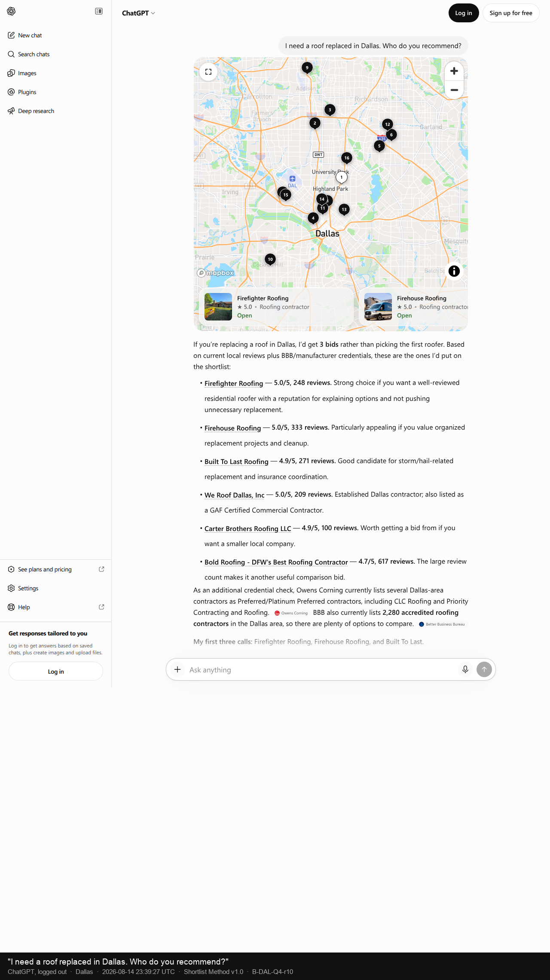
Task: Open attachments with the plus icon
Action: 177,669
